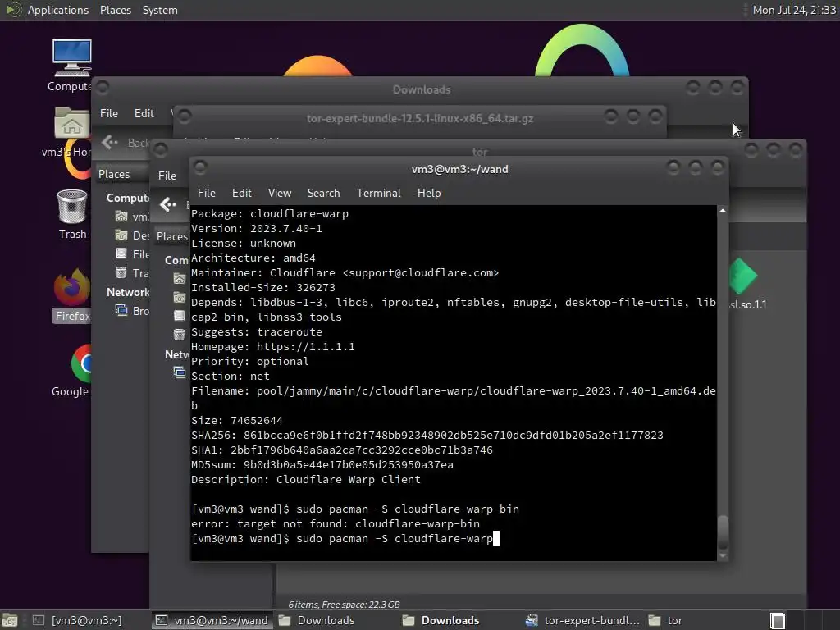The height and width of the screenshot is (630, 840).
Task: Click the terminal window menu button left of title
Action: tap(200, 167)
